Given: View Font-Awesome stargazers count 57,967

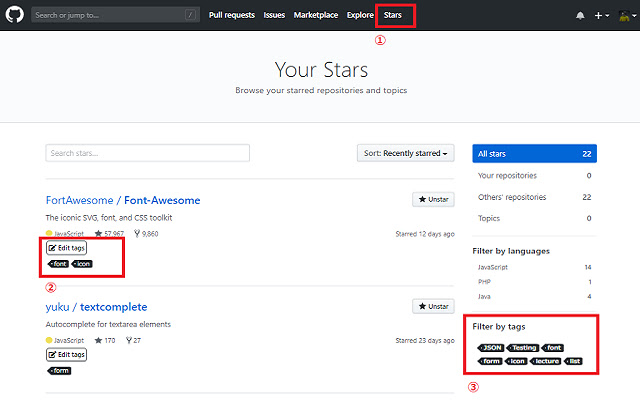Looking at the screenshot, I should click(109, 234).
